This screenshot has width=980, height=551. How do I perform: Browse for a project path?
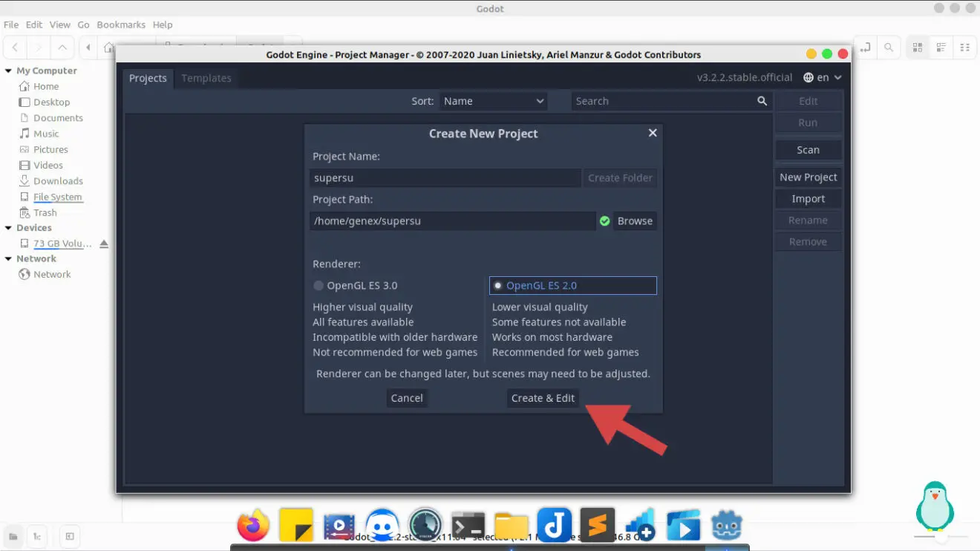(635, 221)
